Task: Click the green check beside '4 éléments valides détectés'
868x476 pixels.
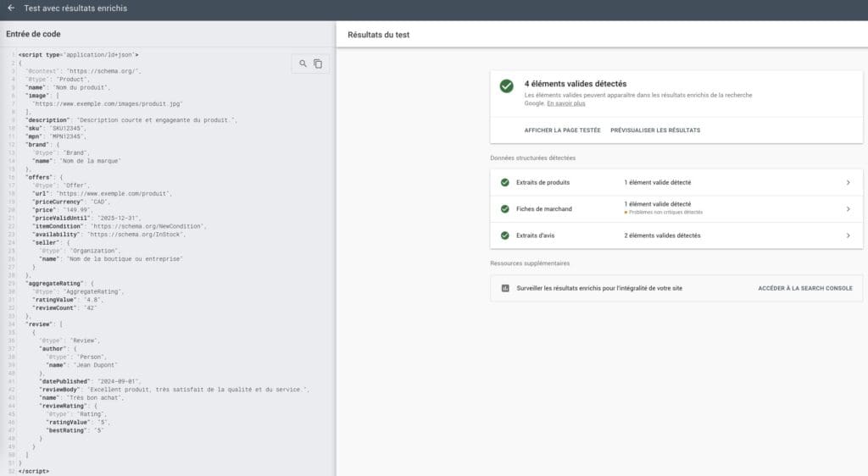Action: pyautogui.click(x=507, y=86)
